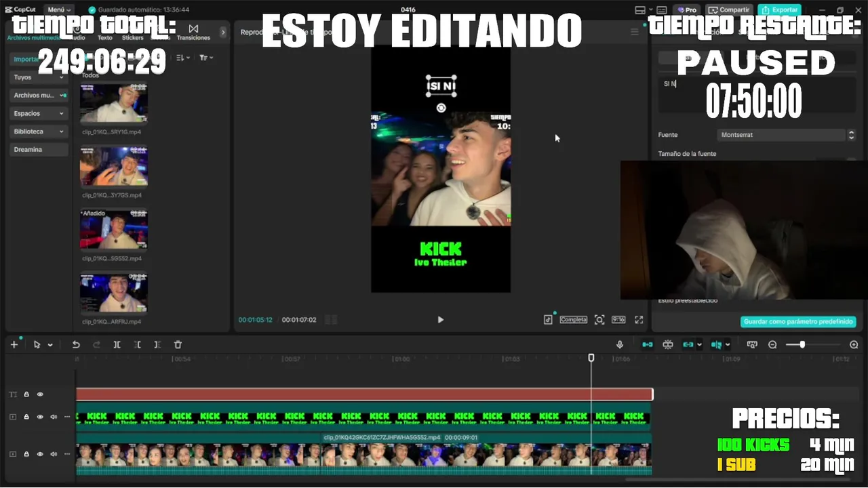Redo the last undone edit
868x488 pixels.
96,344
